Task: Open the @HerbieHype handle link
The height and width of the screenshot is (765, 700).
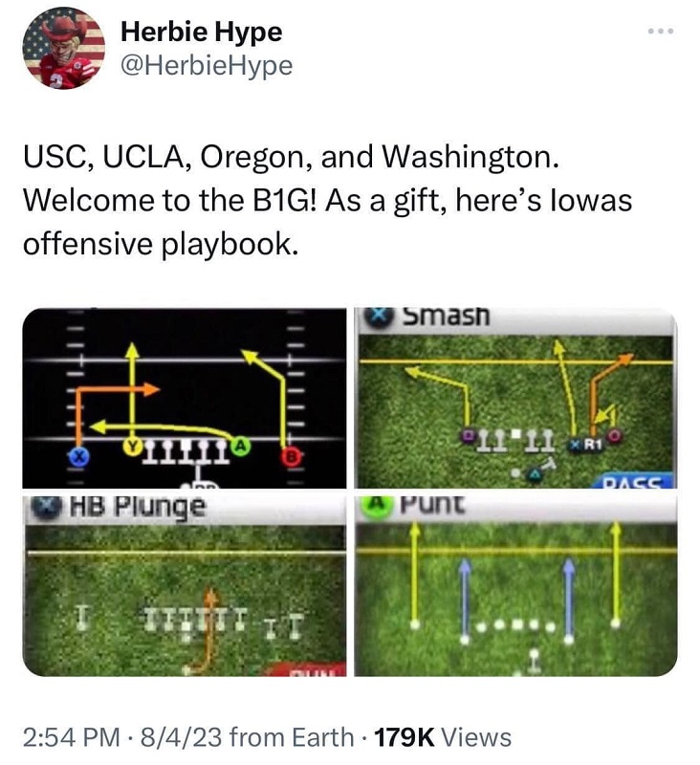Action: click(207, 65)
